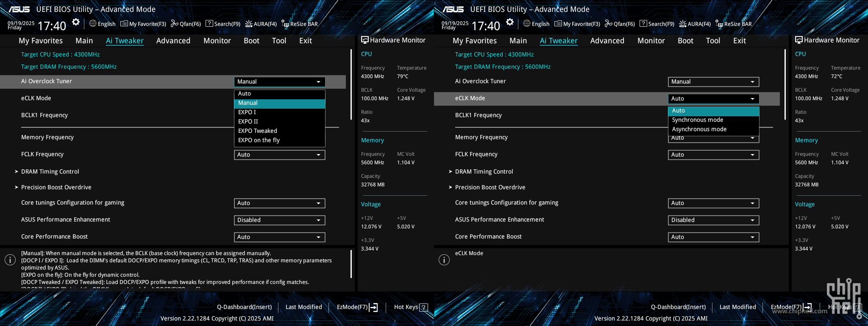The height and width of the screenshot is (326, 868).
Task: Select Auto in right eCLK Mode list
Action: [x=714, y=111]
